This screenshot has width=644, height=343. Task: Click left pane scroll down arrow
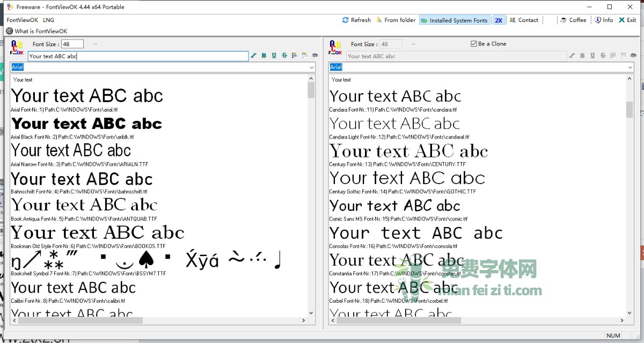(x=311, y=312)
